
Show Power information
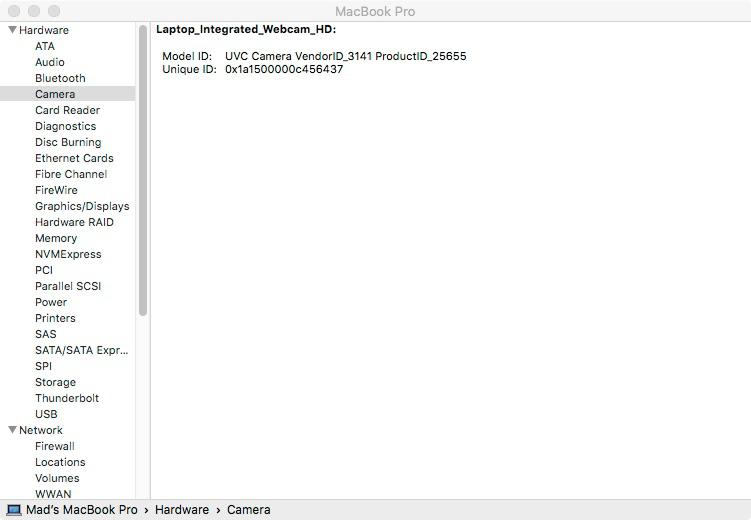[51, 302]
